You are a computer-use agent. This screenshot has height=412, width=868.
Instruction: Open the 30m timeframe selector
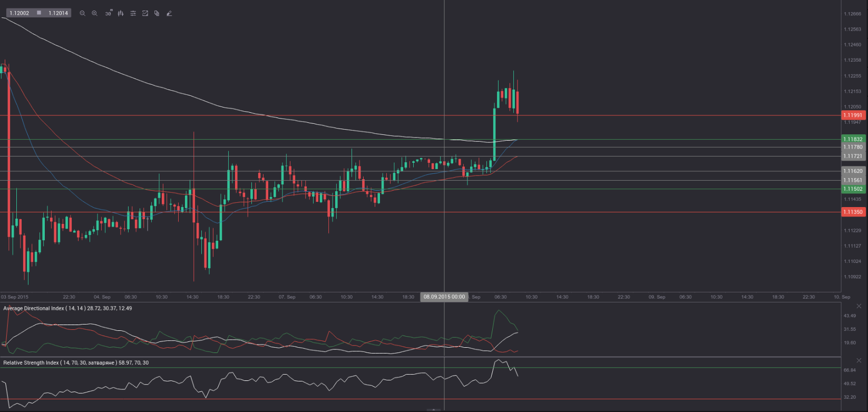point(108,13)
